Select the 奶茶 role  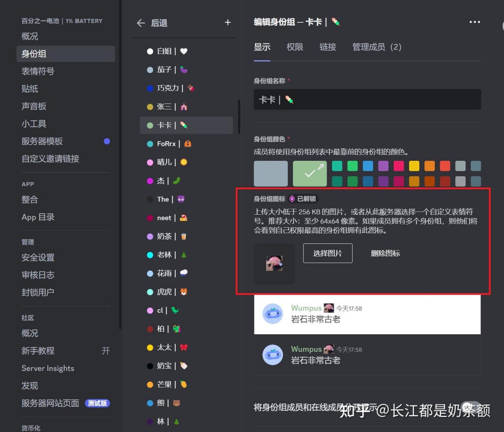(x=186, y=236)
